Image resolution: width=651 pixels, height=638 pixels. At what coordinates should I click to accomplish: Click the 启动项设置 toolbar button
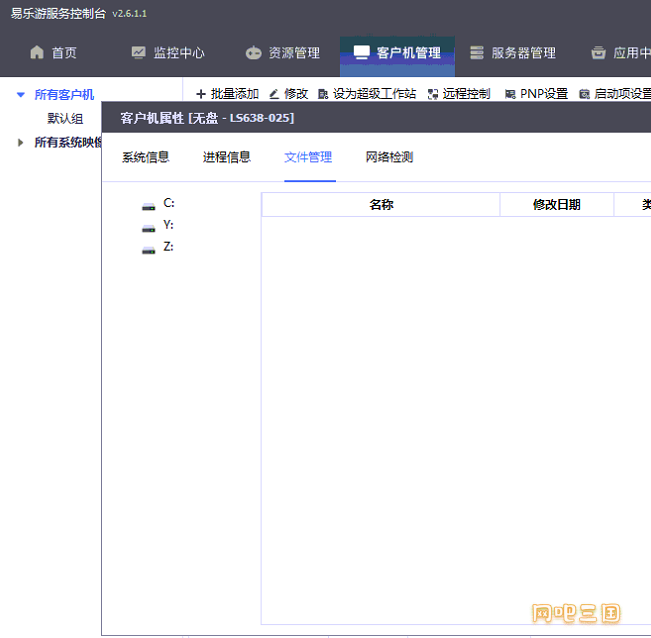tap(615, 94)
